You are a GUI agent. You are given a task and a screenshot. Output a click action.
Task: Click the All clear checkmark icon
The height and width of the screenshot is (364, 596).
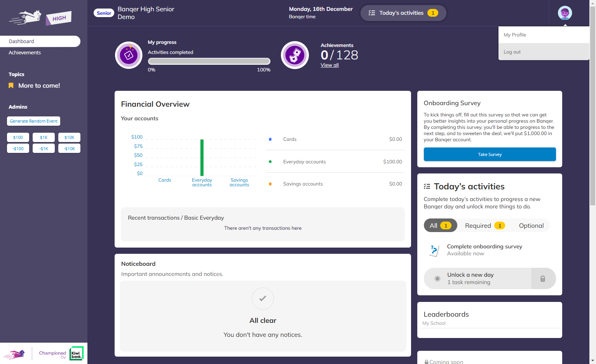(263, 298)
